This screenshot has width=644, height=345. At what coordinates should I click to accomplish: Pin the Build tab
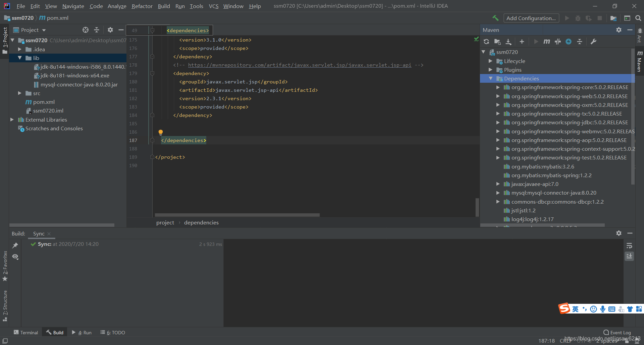pyautogui.click(x=15, y=246)
